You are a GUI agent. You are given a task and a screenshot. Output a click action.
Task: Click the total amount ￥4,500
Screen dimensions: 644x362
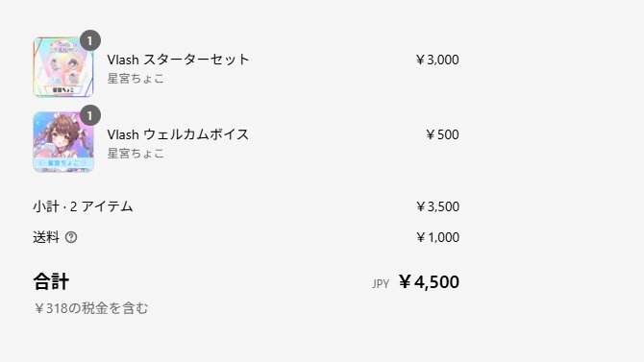[429, 282]
